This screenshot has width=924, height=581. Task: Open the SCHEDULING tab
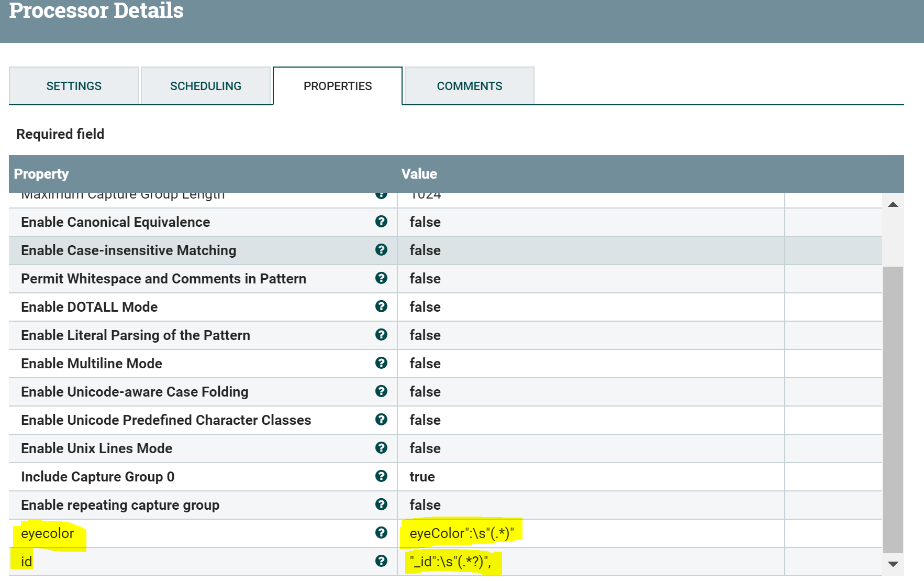click(x=205, y=85)
